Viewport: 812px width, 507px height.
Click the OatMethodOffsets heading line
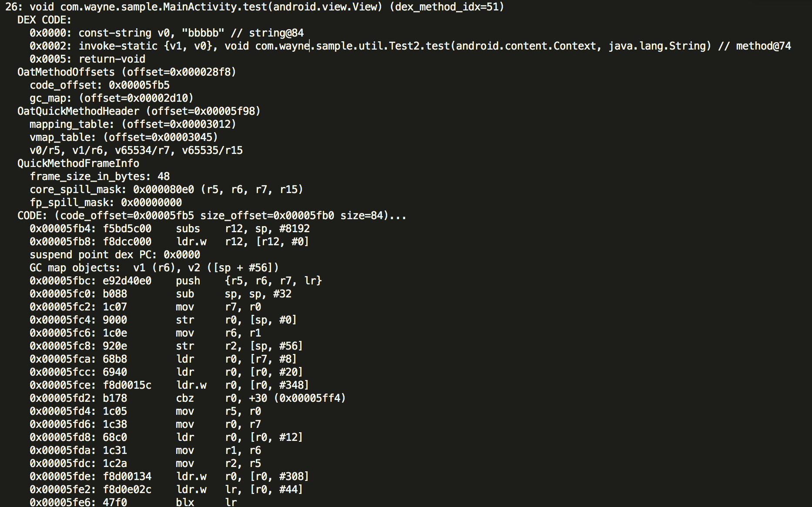click(127, 72)
